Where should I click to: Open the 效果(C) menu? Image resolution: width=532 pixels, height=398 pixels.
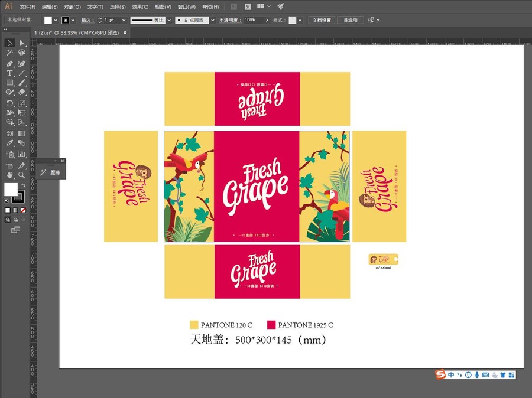[140, 6]
